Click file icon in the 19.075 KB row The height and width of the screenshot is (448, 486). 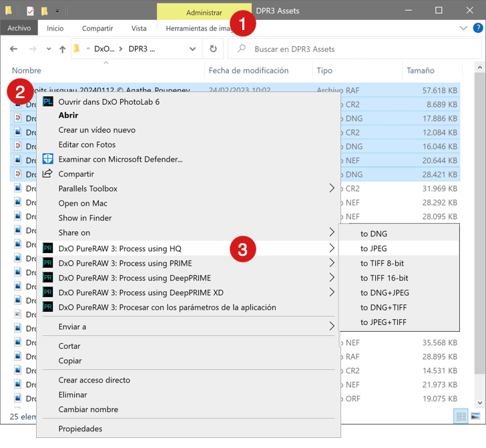[18, 398]
